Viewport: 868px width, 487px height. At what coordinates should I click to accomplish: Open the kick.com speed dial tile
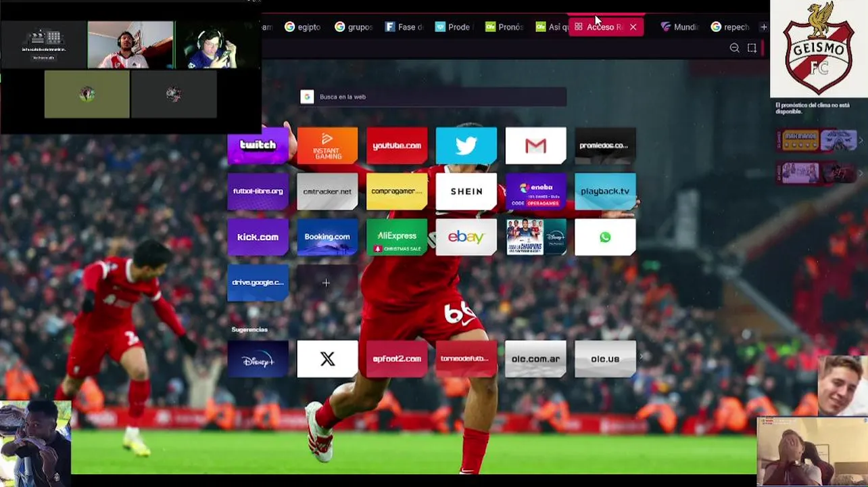coord(258,237)
